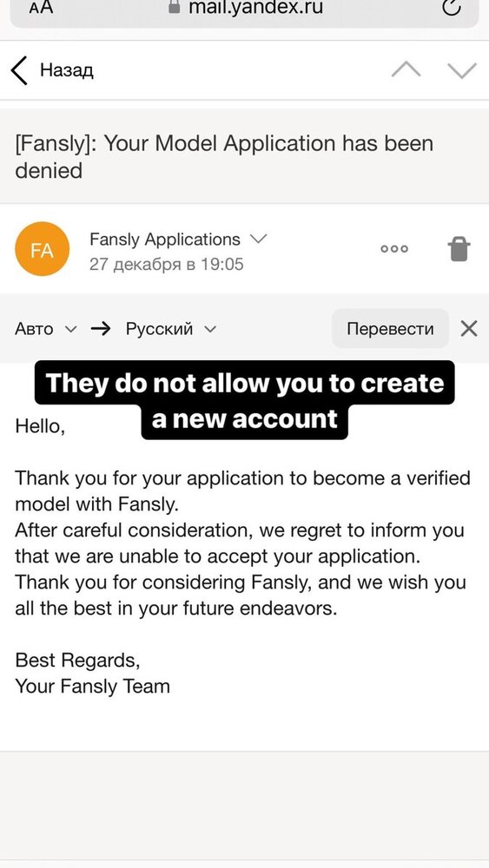The image size is (489, 868).
Task: Reload page with refresh icon
Action: [452, 8]
